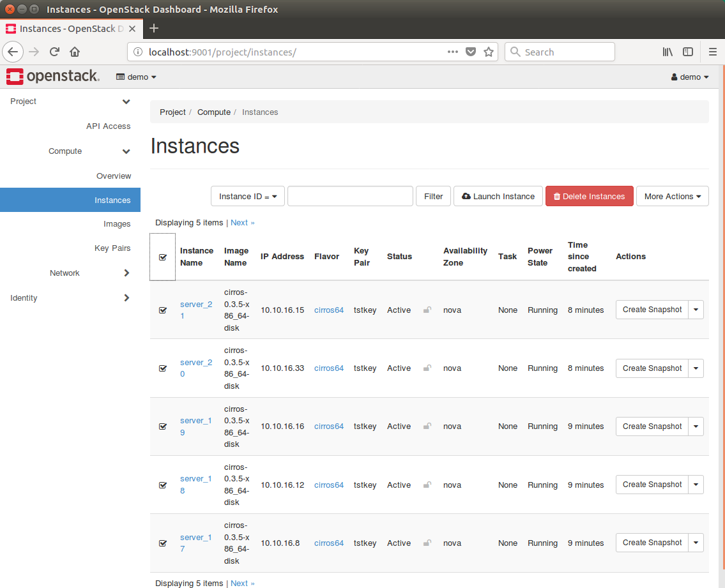Image resolution: width=725 pixels, height=588 pixels.
Task: Click the Compute breadcrumb link
Action: click(x=213, y=112)
